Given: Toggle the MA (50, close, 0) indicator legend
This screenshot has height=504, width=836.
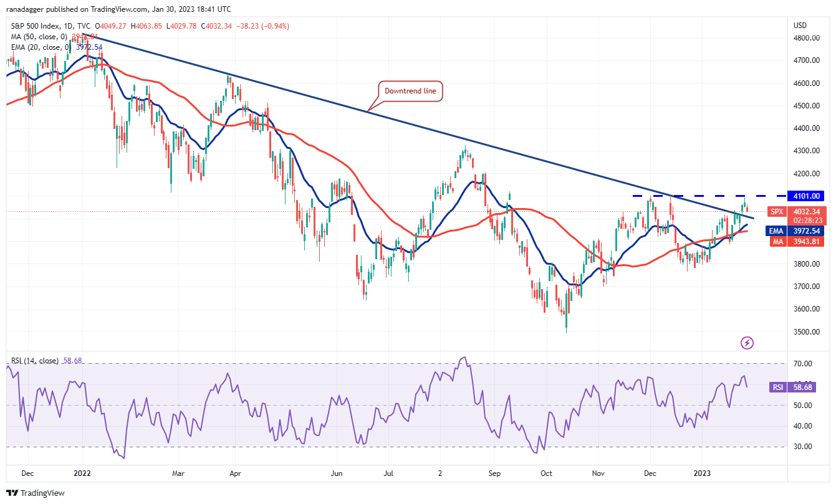Looking at the screenshot, I should click(36, 37).
